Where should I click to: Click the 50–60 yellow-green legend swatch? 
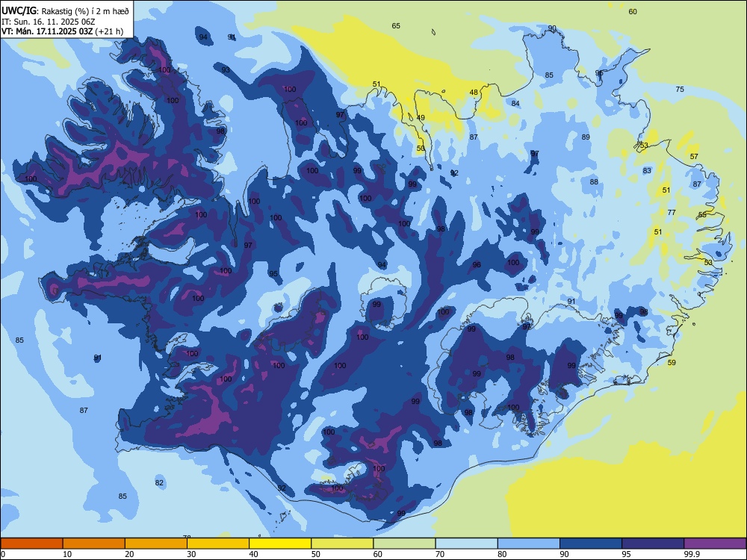tap(342, 544)
